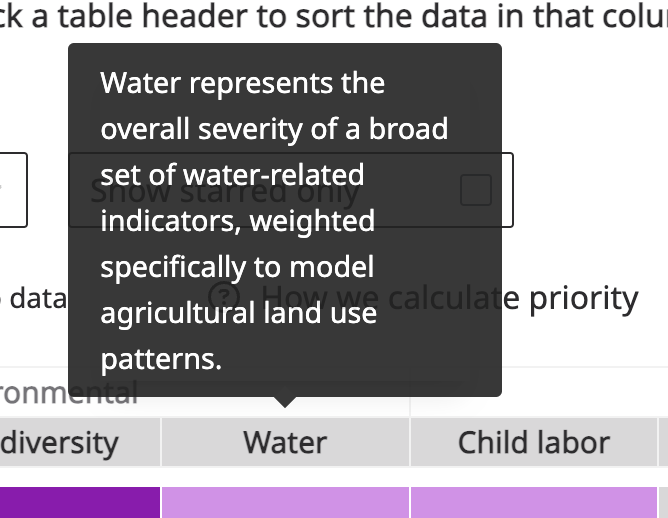Click the question mark help icon
Screen dimensions: 668x518
click(225, 298)
